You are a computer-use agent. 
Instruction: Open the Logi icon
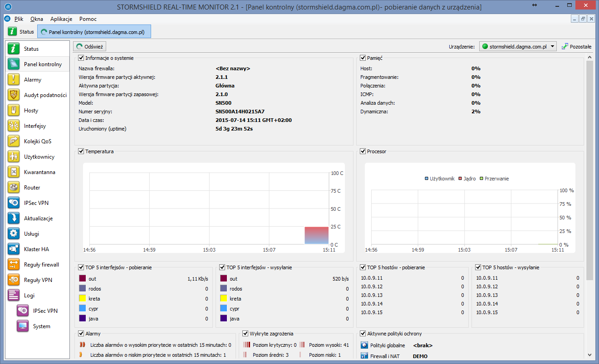point(14,295)
